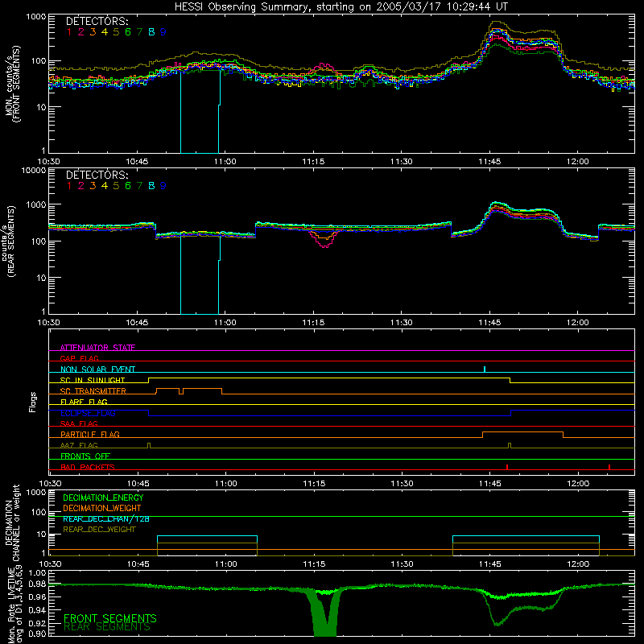Click the DECIMATION_WEIGHT legend entry

pyautogui.click(x=102, y=508)
